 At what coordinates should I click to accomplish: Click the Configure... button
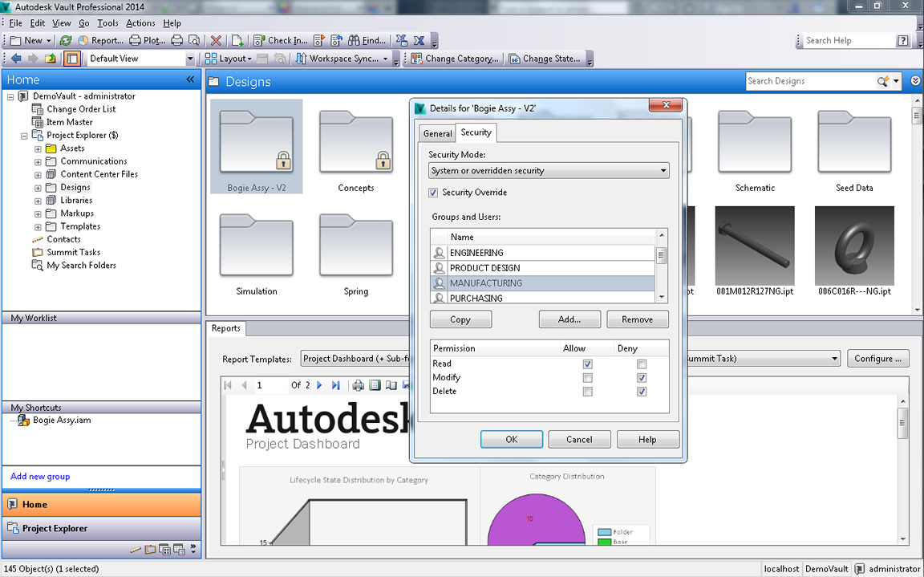(x=877, y=359)
